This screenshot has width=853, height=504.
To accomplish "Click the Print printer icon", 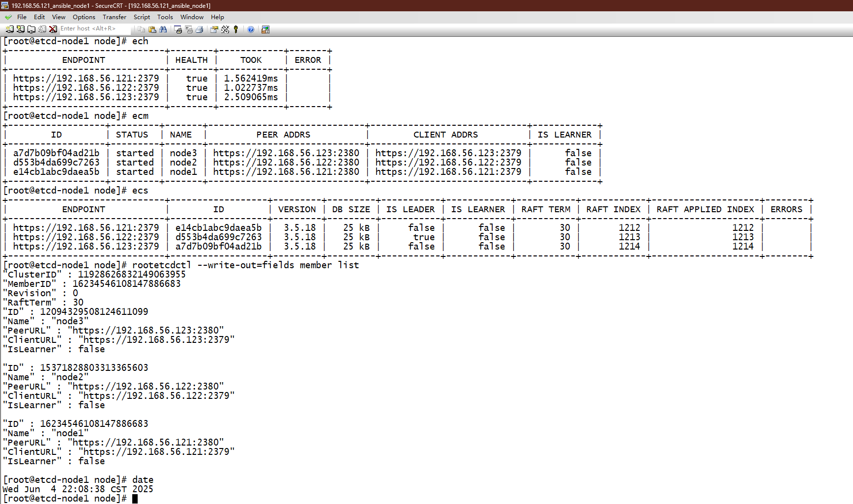I will pyautogui.click(x=200, y=29).
